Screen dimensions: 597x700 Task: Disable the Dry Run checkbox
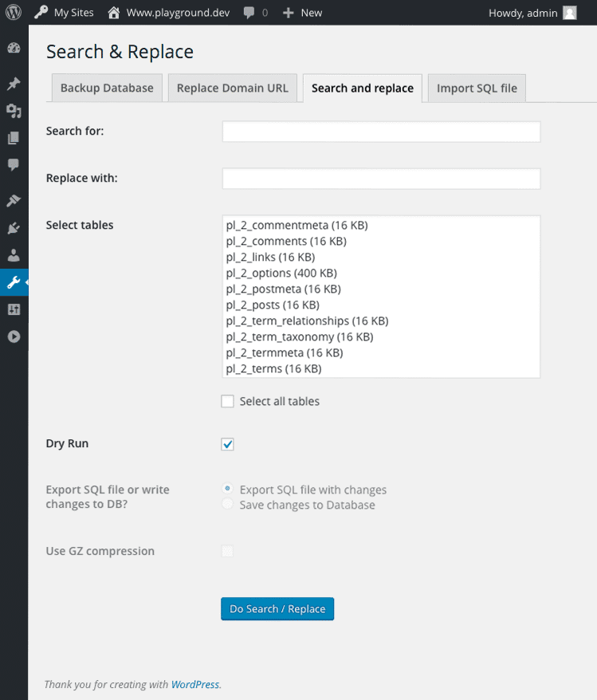click(x=227, y=444)
